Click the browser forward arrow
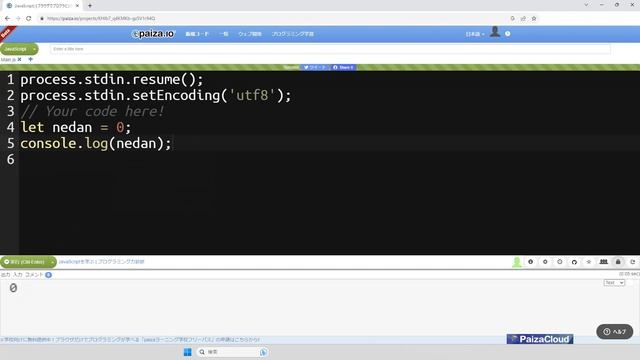The width and height of the screenshot is (640, 360). click(x=18, y=18)
